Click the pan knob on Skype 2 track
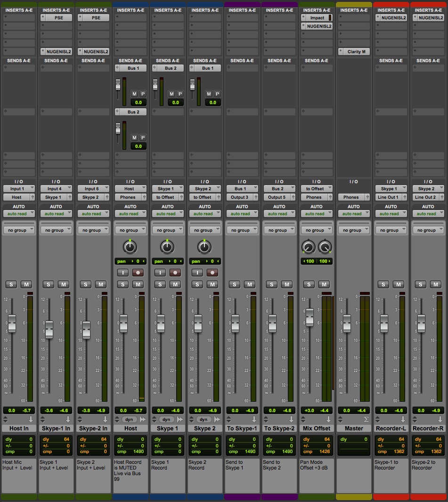448x502 pixels. (204, 247)
